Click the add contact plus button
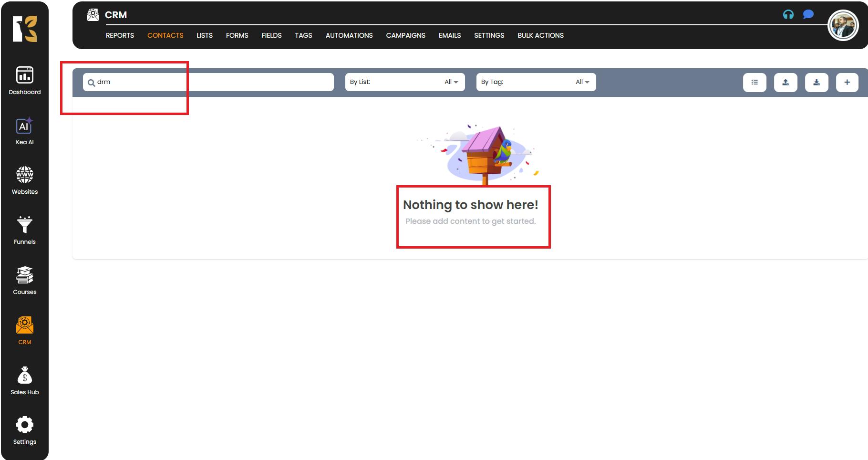The height and width of the screenshot is (460, 868). point(847,82)
